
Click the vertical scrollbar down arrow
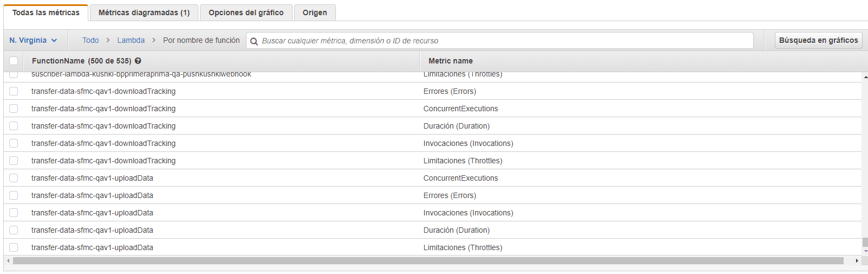tap(865, 251)
